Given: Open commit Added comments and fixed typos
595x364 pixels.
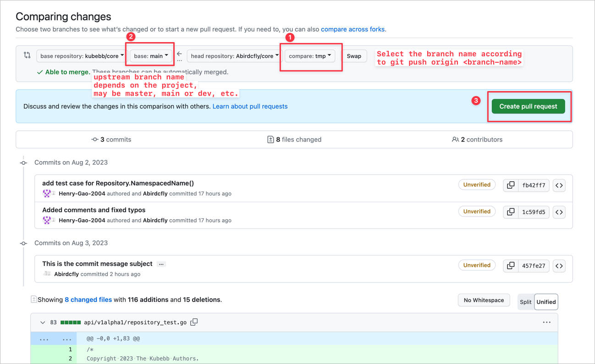Looking at the screenshot, I should 94,210.
